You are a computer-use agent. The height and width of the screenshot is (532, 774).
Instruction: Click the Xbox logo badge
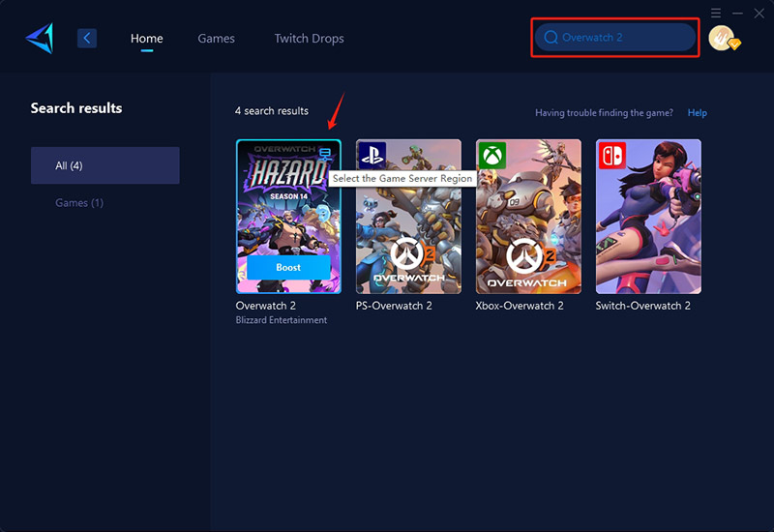coord(492,156)
